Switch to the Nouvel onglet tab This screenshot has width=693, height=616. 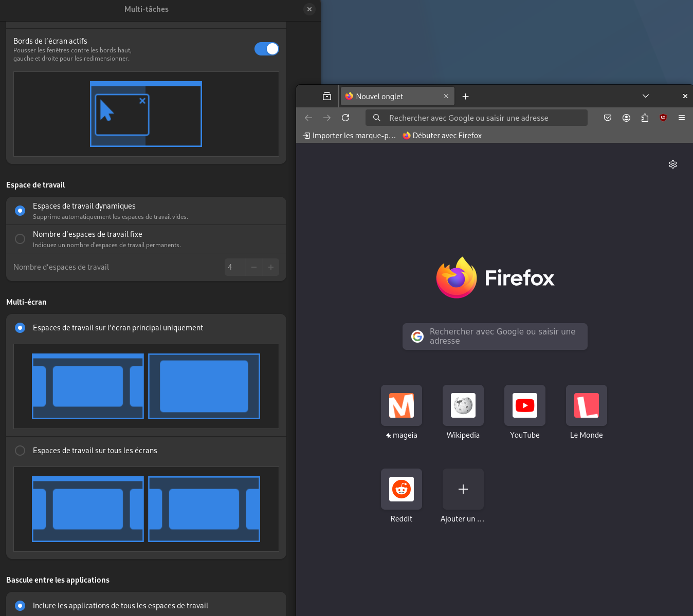[391, 96]
